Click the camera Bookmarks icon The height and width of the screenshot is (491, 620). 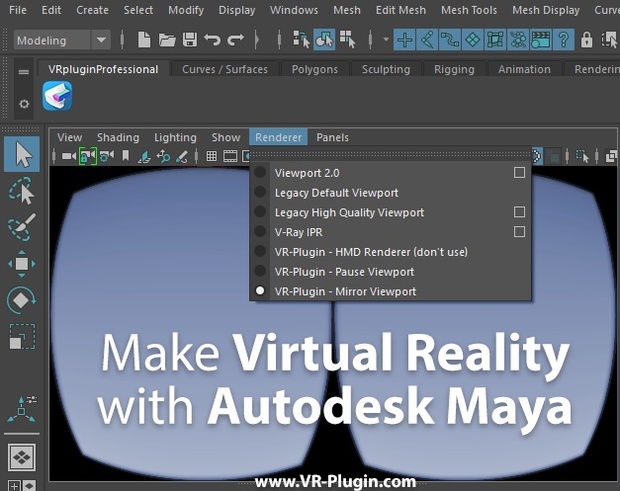click(126, 156)
